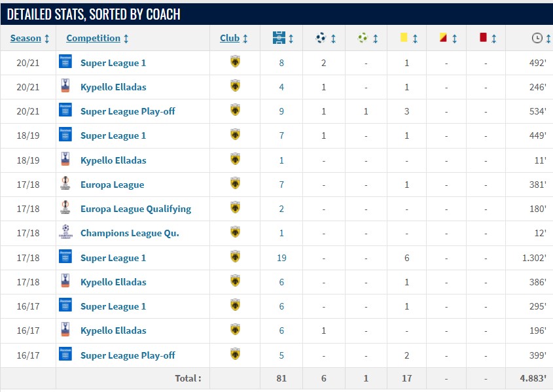Click the sort arrows beside Club
This screenshot has height=392, width=553.
pyautogui.click(x=245, y=39)
